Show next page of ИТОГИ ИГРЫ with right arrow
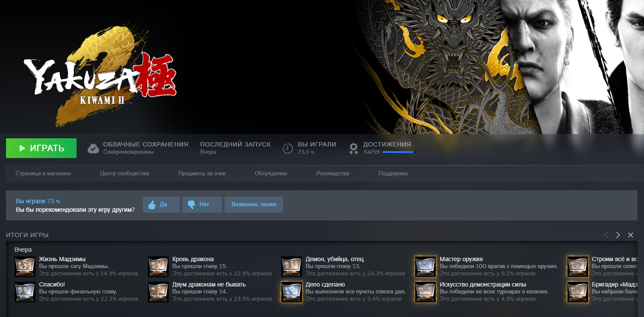644x317 pixels. 618,235
